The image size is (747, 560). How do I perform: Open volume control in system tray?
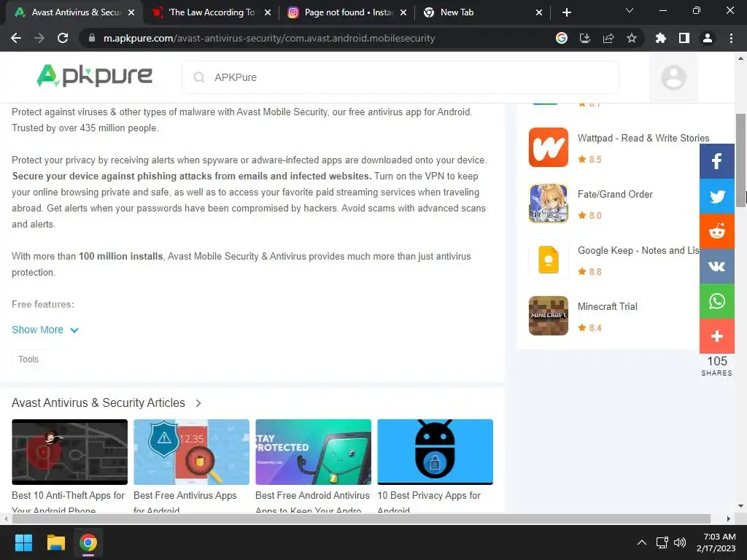coord(680,542)
